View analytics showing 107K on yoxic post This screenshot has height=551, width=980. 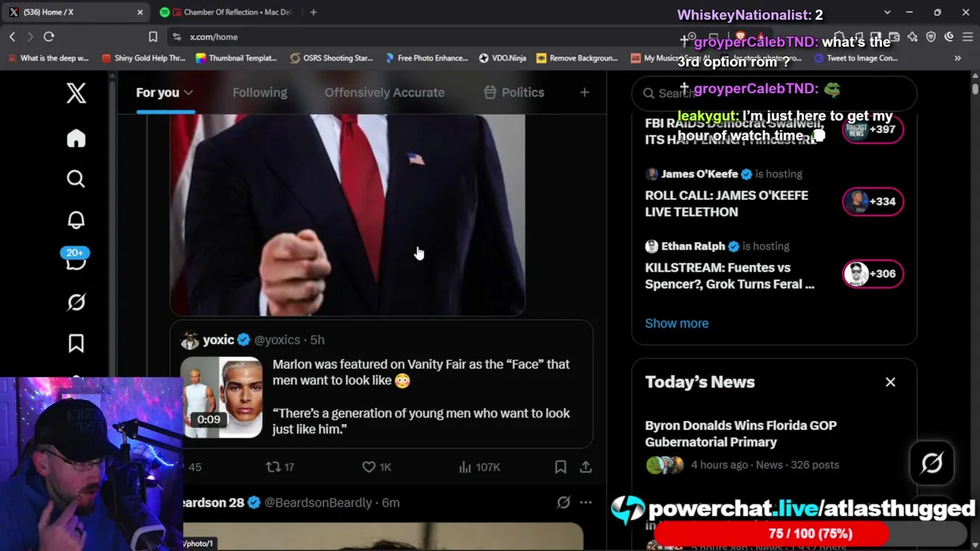(x=479, y=467)
